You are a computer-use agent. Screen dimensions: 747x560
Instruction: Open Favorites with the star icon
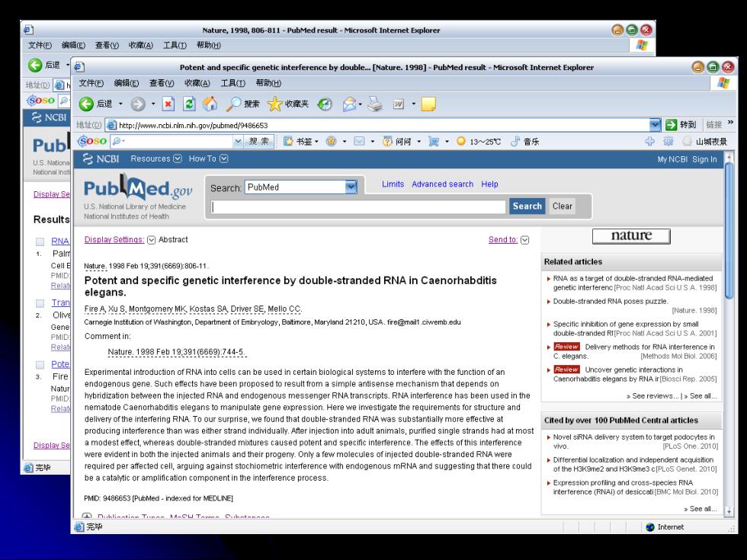pos(275,104)
